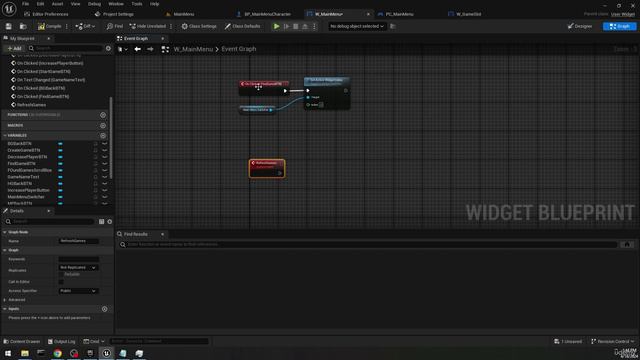
Task: Open the Diff dropdown
Action: click(x=85, y=26)
